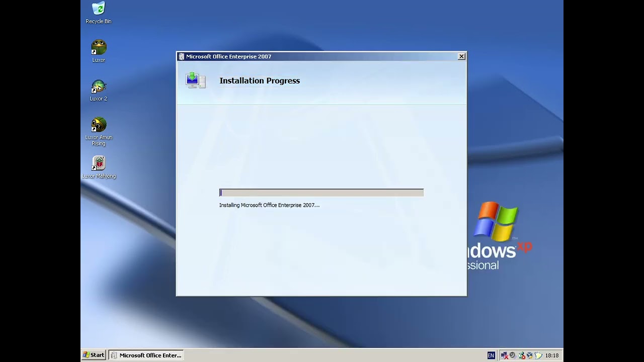Select the Microsoft Office Enterprise taskbar button
644x362 pixels.
(146, 355)
